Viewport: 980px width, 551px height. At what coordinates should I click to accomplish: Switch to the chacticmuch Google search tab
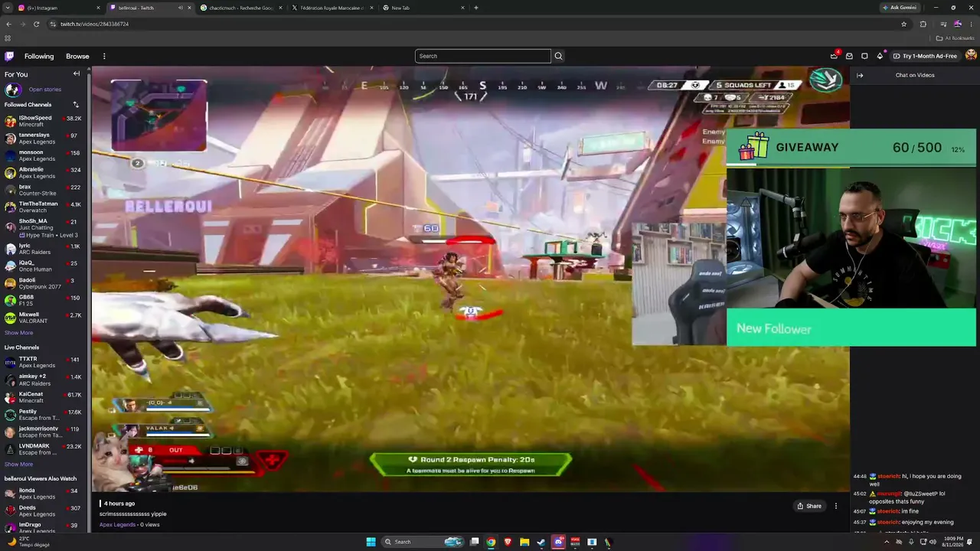point(241,8)
